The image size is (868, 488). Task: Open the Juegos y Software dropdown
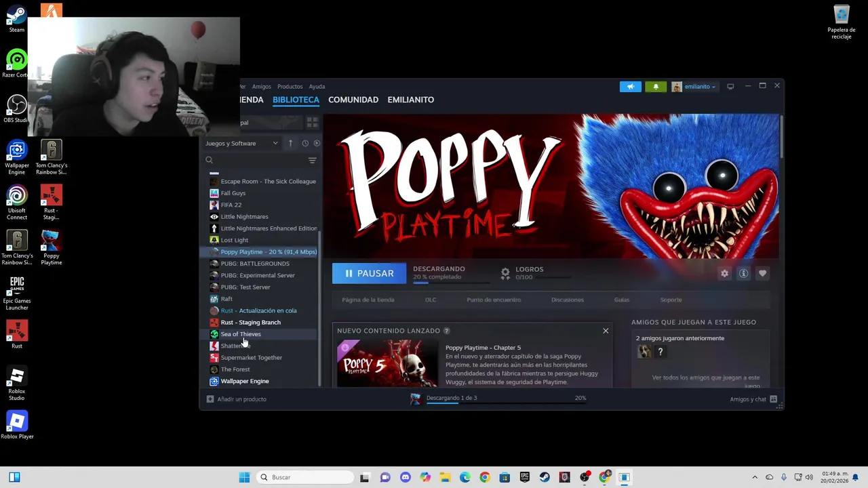click(x=241, y=144)
